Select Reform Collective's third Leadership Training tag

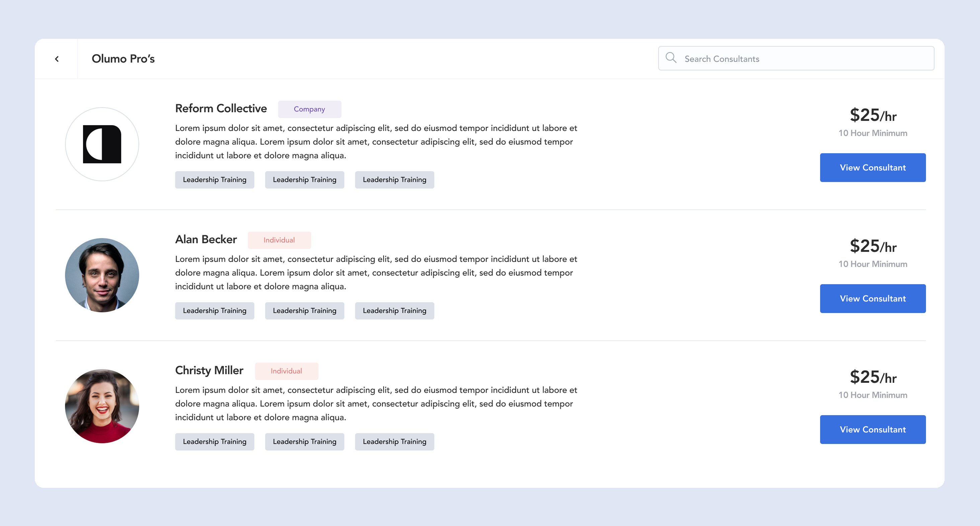click(394, 180)
